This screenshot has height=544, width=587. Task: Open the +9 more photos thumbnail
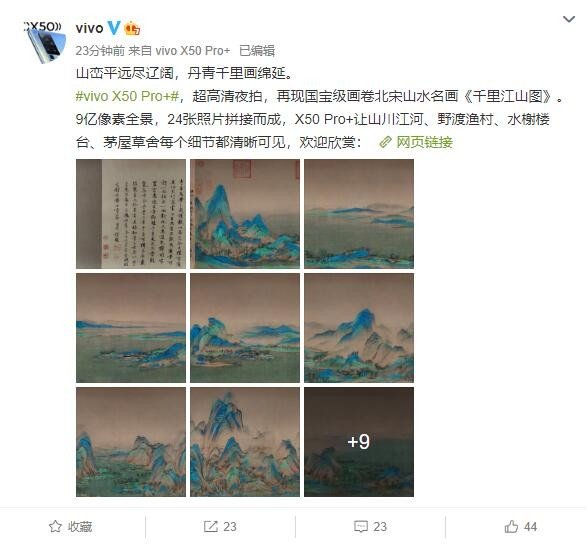359,442
